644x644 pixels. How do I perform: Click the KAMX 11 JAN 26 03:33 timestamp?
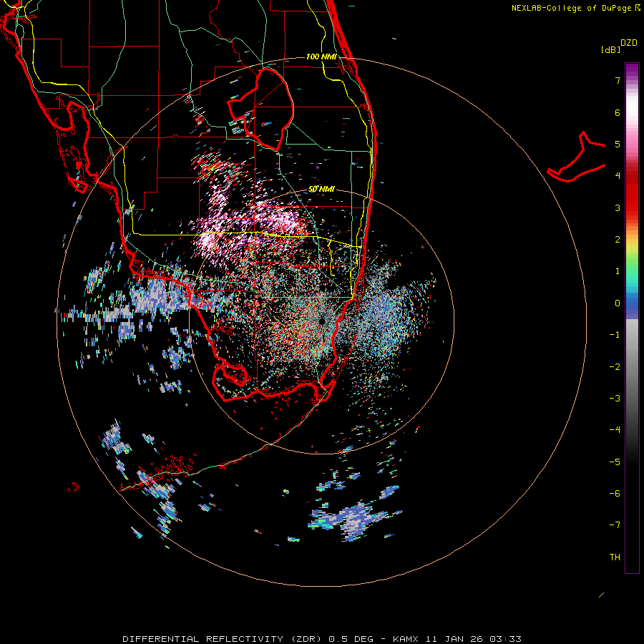(457, 639)
